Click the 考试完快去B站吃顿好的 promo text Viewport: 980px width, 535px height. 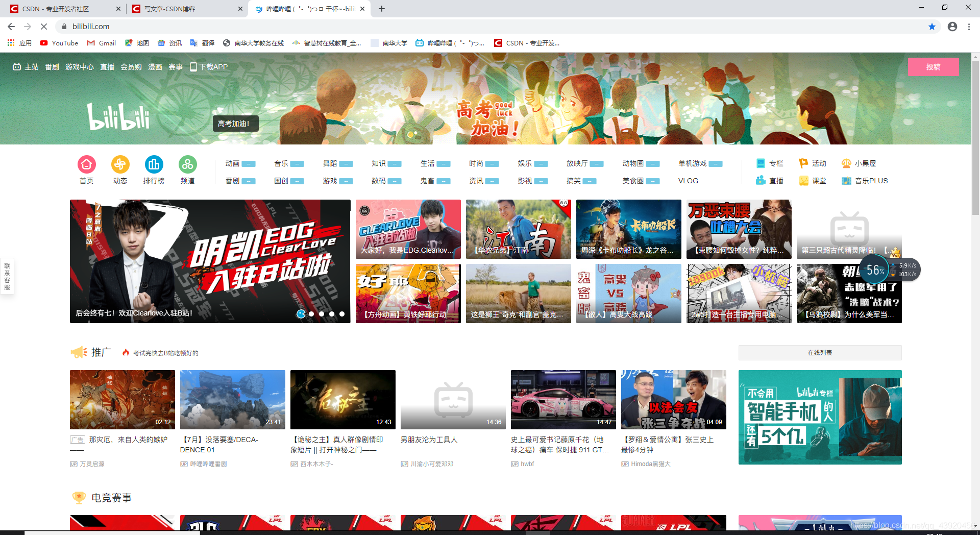[x=165, y=353]
